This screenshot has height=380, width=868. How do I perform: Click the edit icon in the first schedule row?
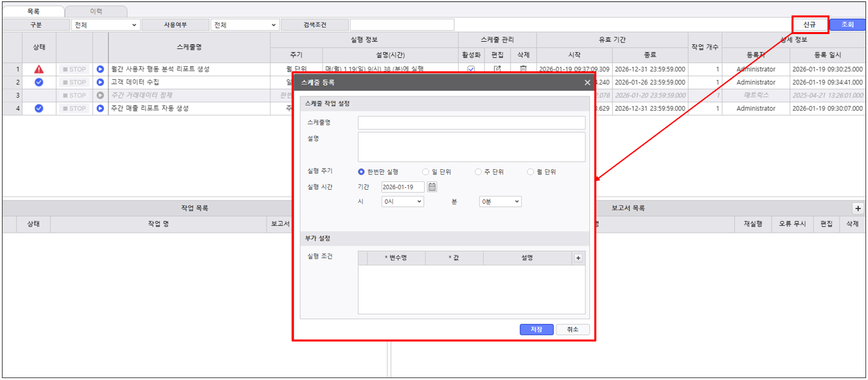click(x=497, y=69)
